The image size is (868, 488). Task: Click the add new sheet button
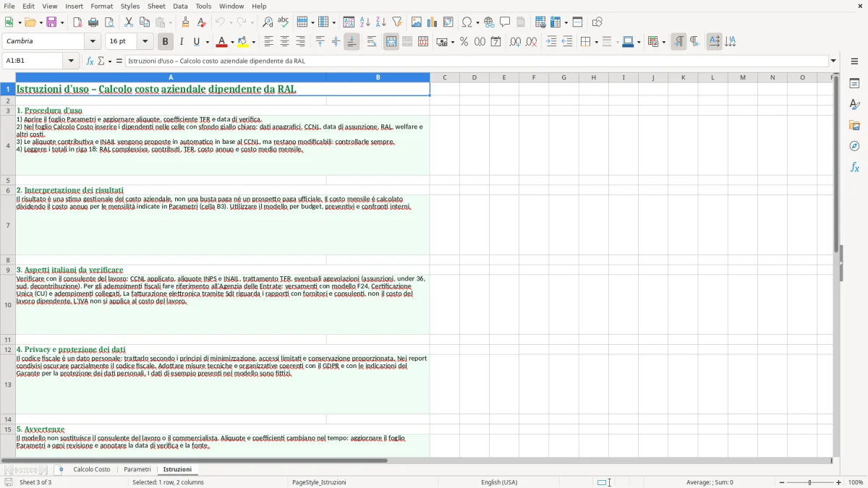[x=61, y=469]
